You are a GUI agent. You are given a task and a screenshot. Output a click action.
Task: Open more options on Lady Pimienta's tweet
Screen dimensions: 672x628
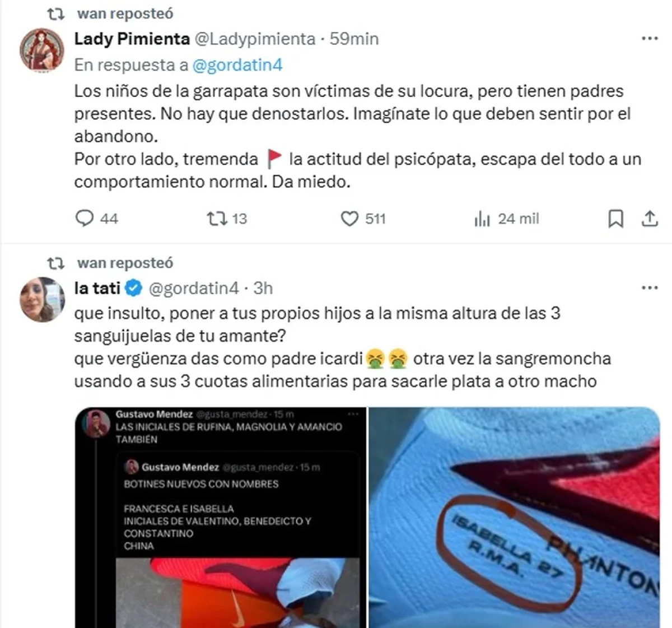tap(650, 39)
